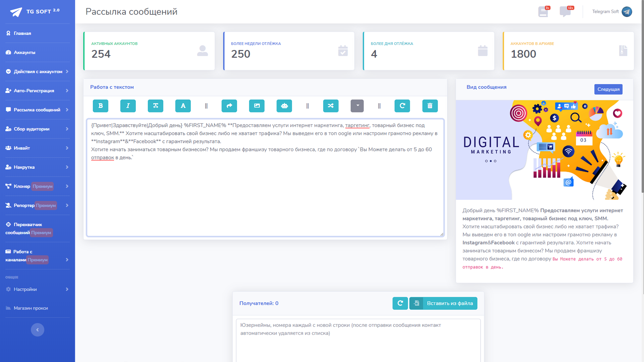Expand Сбор аудитории sidebar submenu

pos(37,129)
